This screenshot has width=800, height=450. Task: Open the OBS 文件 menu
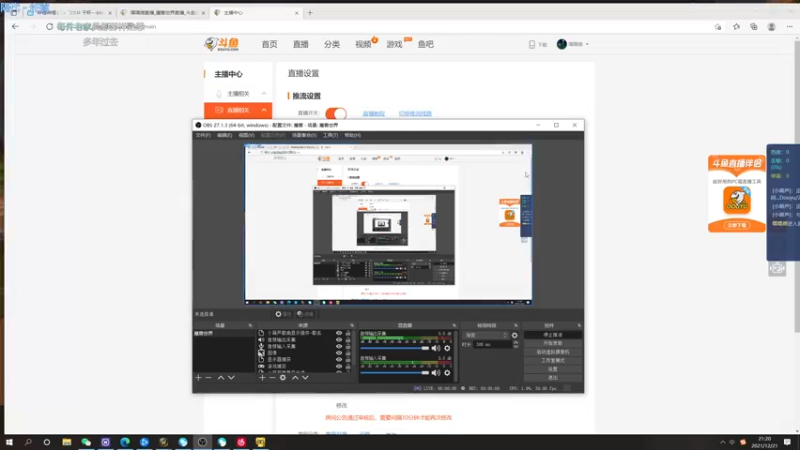[x=203, y=135]
